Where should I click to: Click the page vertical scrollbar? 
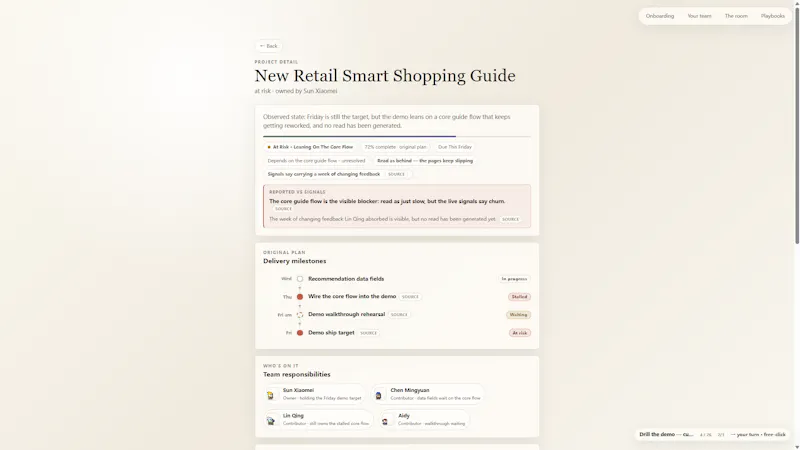pyautogui.click(x=796, y=125)
